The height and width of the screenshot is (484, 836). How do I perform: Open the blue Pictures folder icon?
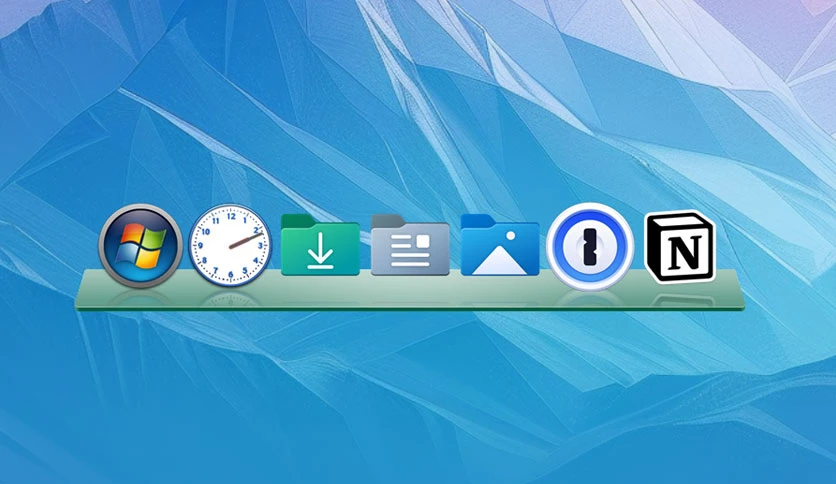pyautogui.click(x=500, y=245)
